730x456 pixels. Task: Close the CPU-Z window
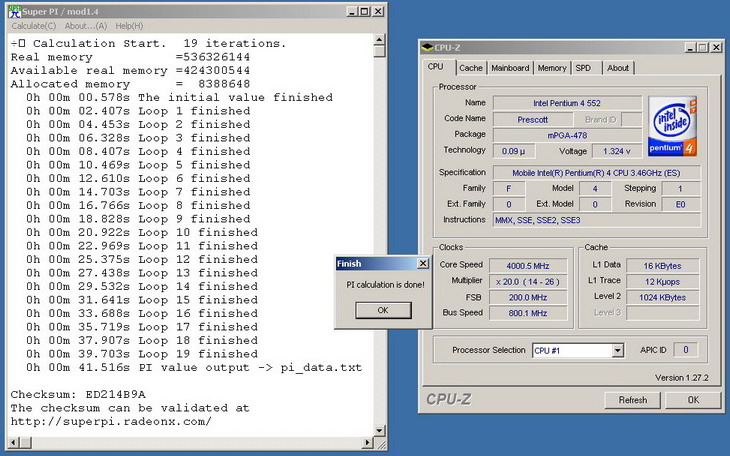(716, 48)
